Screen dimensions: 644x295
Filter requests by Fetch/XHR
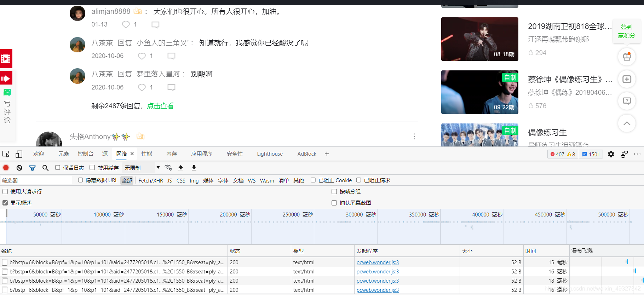(x=151, y=180)
